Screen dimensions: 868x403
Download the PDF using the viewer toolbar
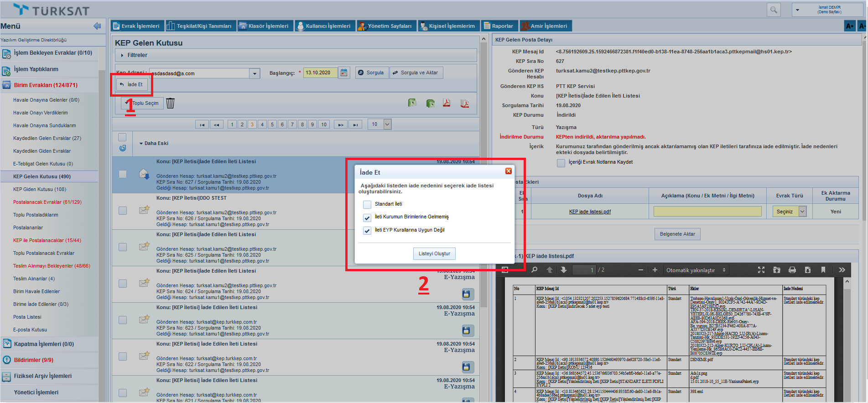[807, 270]
